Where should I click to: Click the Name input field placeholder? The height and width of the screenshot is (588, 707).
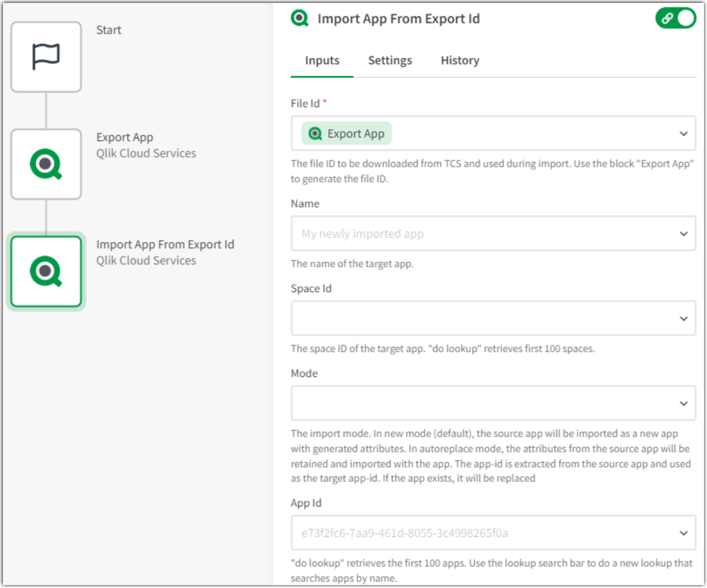click(417, 234)
